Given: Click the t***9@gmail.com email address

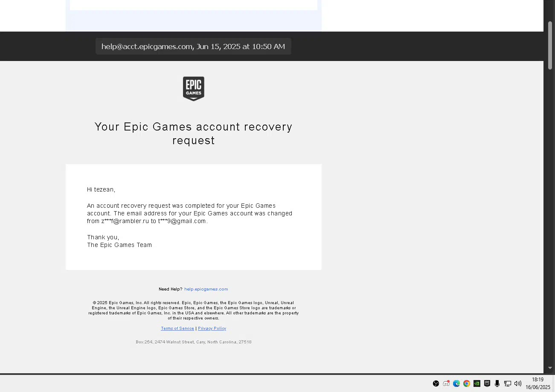Looking at the screenshot, I should [x=182, y=221].
